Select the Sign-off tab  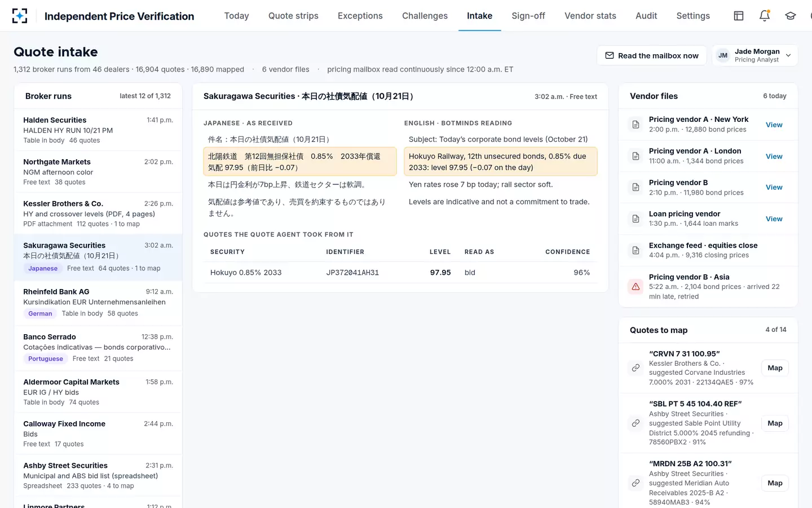tap(528, 16)
